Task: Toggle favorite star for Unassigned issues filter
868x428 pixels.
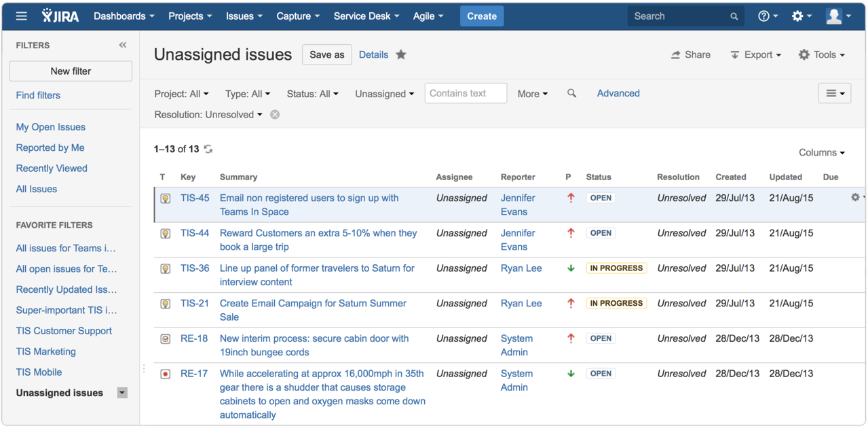Action: pos(401,55)
